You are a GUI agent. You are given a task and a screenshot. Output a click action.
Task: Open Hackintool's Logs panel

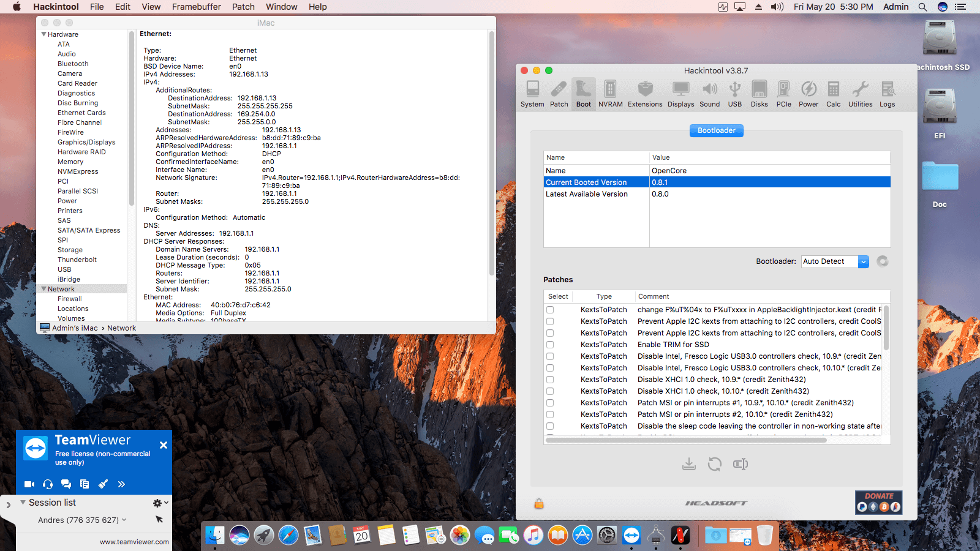click(887, 93)
